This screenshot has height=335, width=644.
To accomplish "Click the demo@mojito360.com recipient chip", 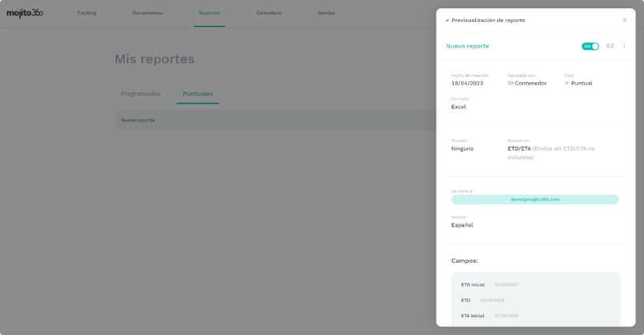I will [x=535, y=200].
